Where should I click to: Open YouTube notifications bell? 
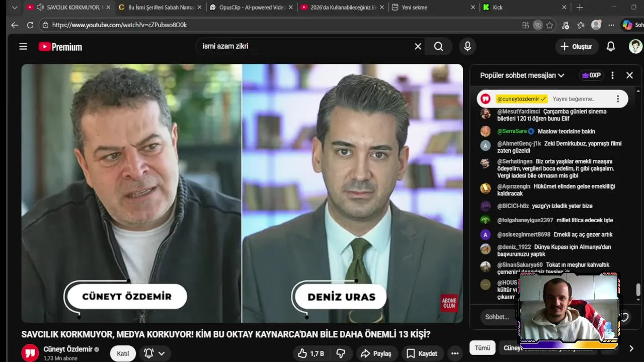[x=611, y=47]
